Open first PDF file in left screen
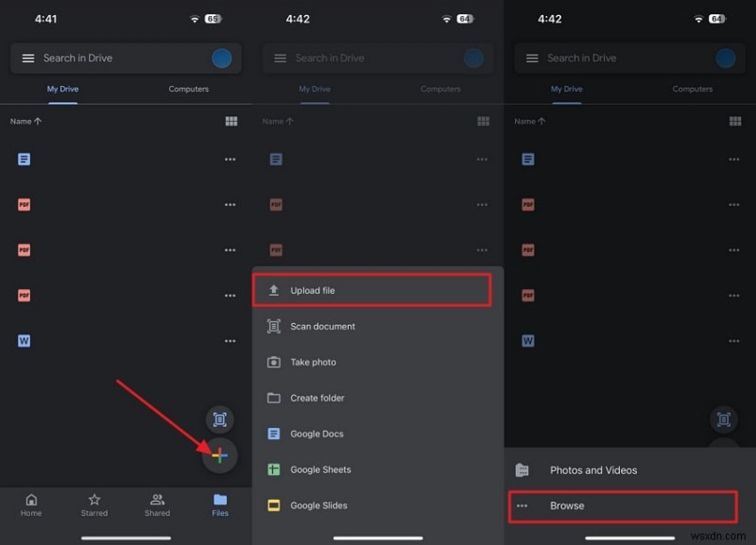The image size is (756, 545). [x=25, y=204]
